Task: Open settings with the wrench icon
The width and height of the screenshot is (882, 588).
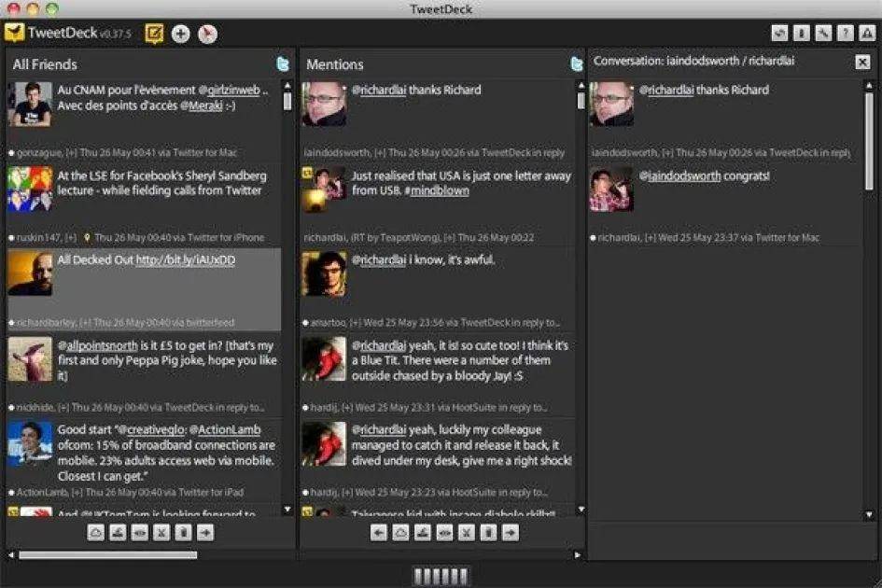Action: pos(823,34)
